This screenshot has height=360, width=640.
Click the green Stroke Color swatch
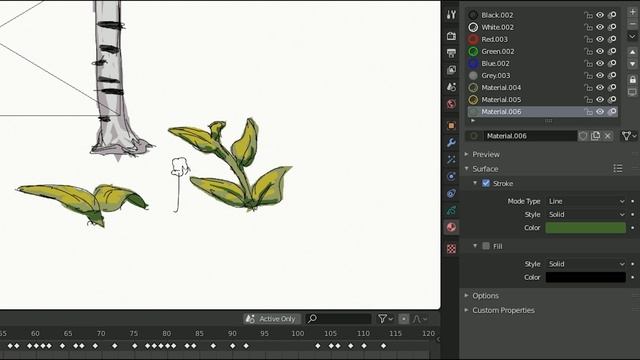click(x=586, y=228)
